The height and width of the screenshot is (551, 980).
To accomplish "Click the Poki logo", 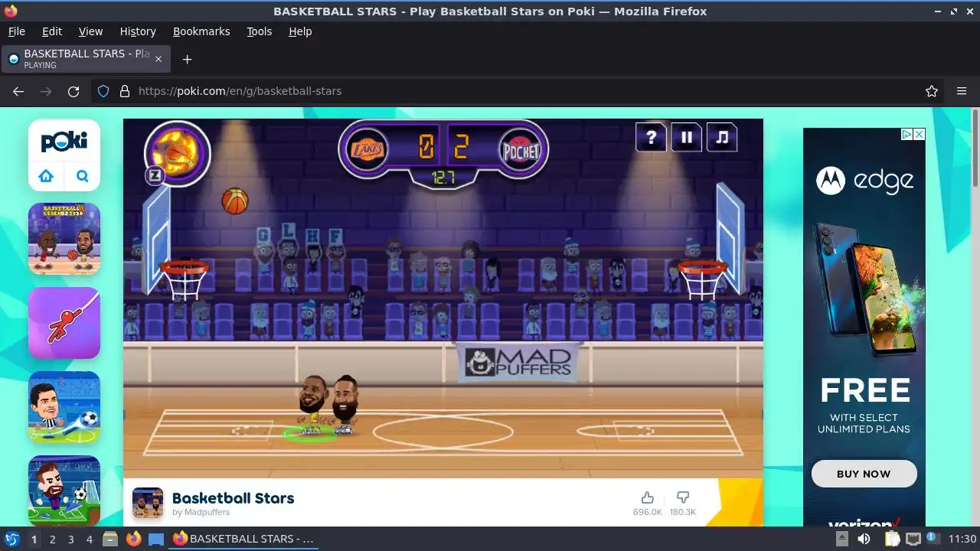I will click(64, 142).
